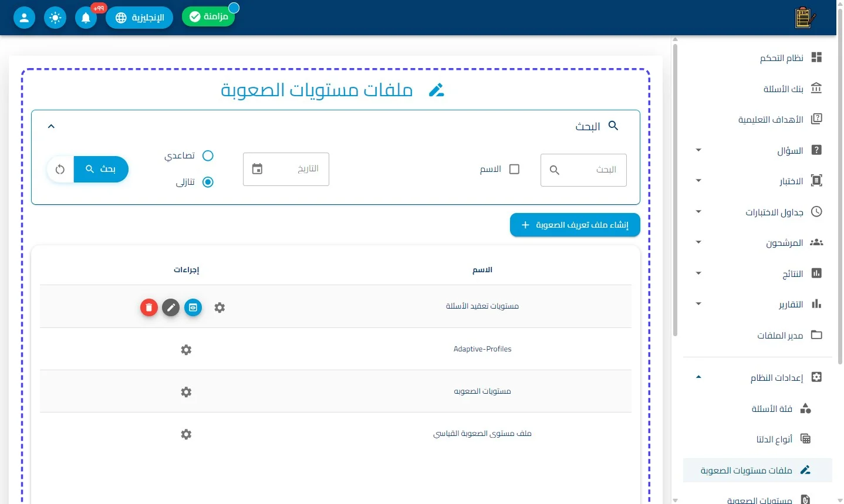Open the actions gear for مستويات الصعوبه
The width and height of the screenshot is (844, 504).
click(186, 392)
